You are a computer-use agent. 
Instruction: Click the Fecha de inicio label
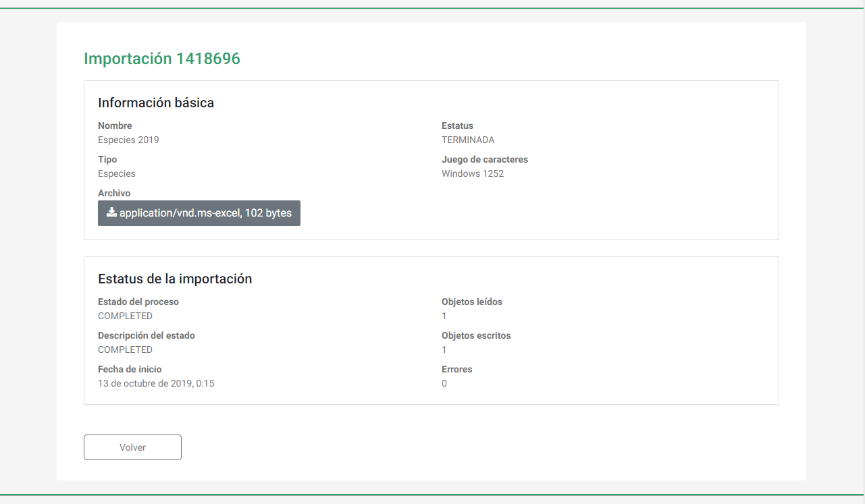point(130,369)
